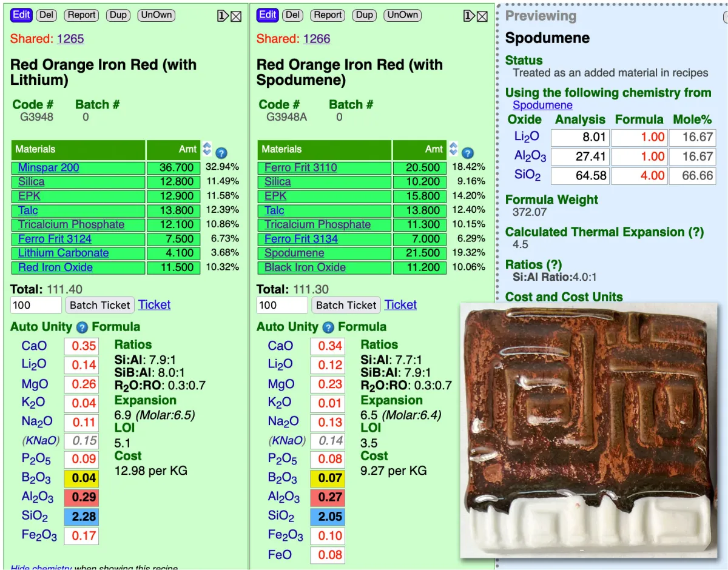Open Ferro Frit 3124 material link
728x570 pixels.
coord(55,239)
